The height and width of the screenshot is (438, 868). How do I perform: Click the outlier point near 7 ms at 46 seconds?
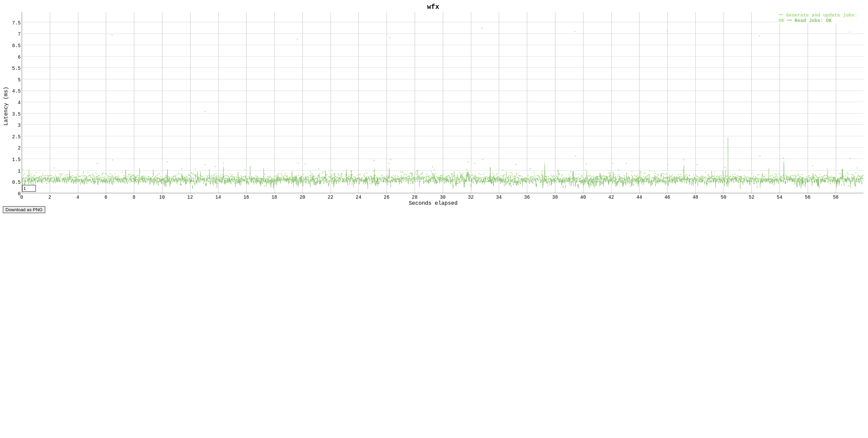[667, 31]
